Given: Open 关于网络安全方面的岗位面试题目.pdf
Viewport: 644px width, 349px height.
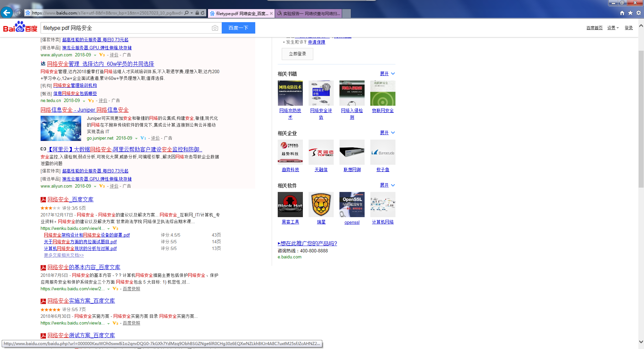Looking at the screenshot, I should [80, 242].
